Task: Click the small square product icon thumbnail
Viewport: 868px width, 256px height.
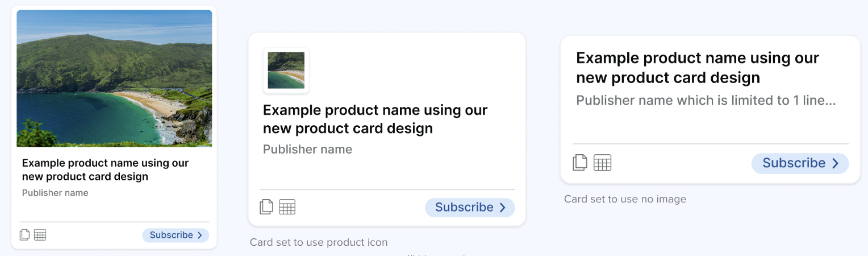Action: click(x=286, y=71)
